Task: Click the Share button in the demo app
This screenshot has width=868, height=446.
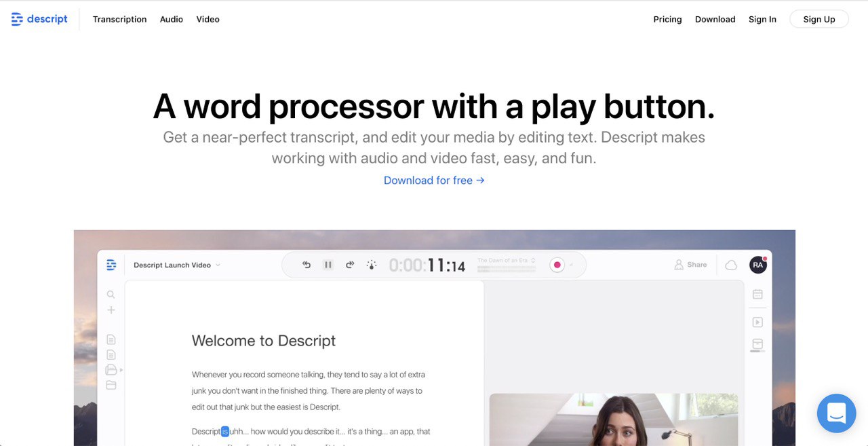Action: tap(690, 265)
